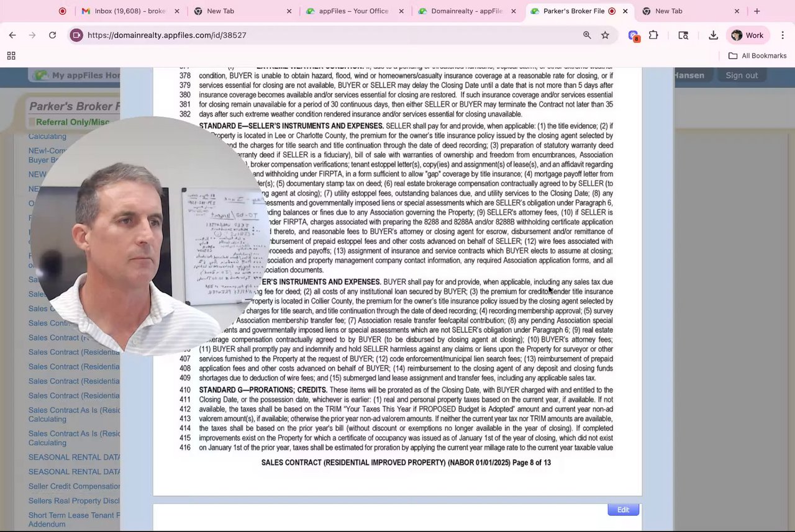
Task: Open Short Term Lease Tenant Addendum link
Action: pyautogui.click(x=74, y=520)
